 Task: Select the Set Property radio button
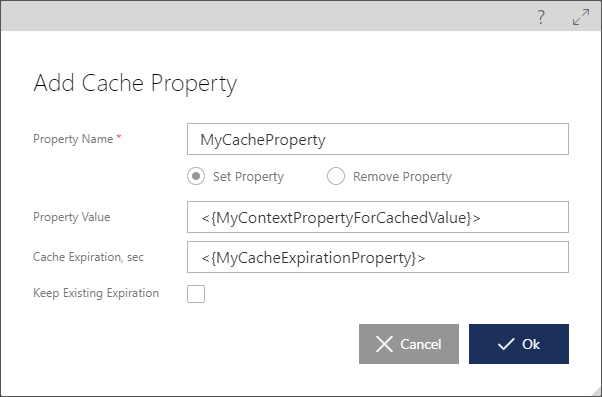point(196,176)
